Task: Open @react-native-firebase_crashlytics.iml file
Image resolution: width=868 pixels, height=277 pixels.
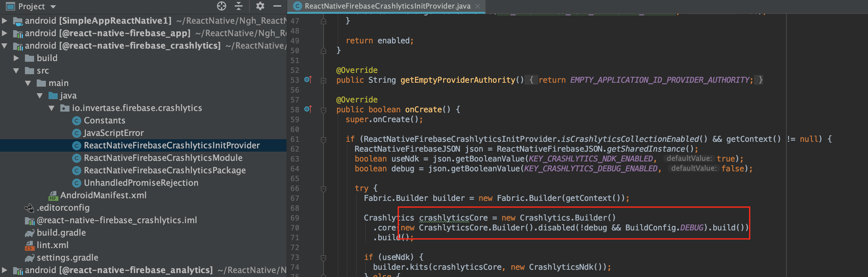Action: point(117,220)
